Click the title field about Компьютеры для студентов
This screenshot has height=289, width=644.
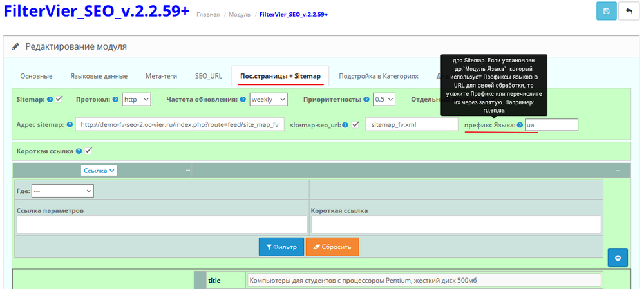[424, 281]
